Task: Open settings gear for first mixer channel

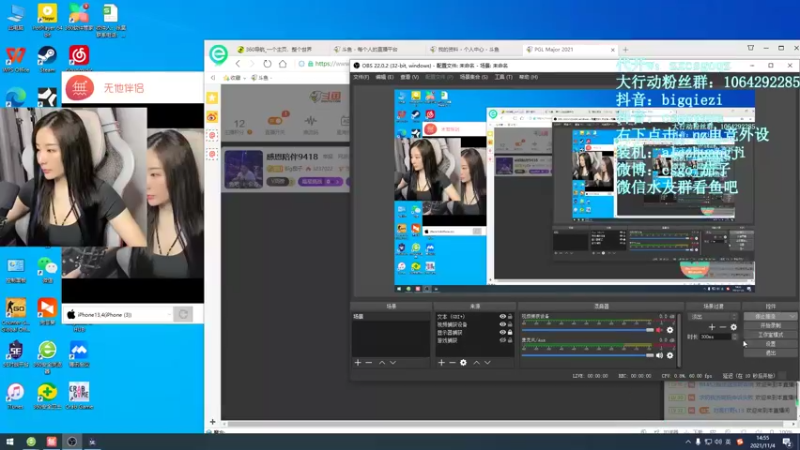Action: pyautogui.click(x=670, y=330)
